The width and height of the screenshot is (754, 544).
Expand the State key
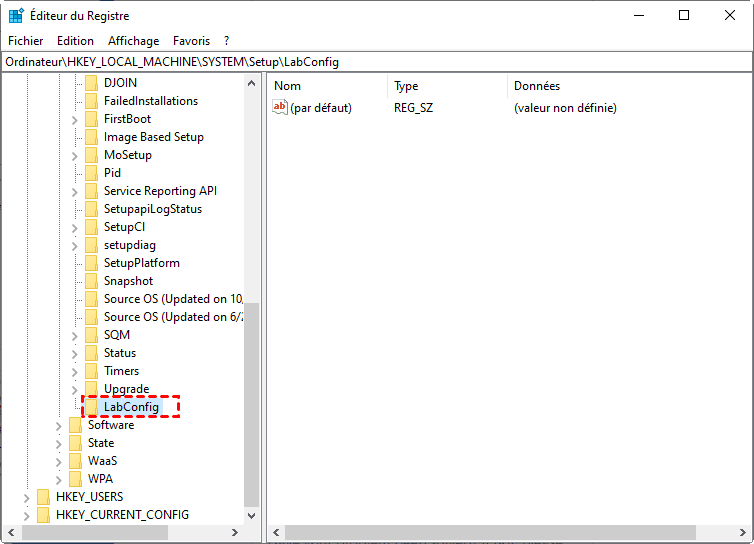click(59, 444)
